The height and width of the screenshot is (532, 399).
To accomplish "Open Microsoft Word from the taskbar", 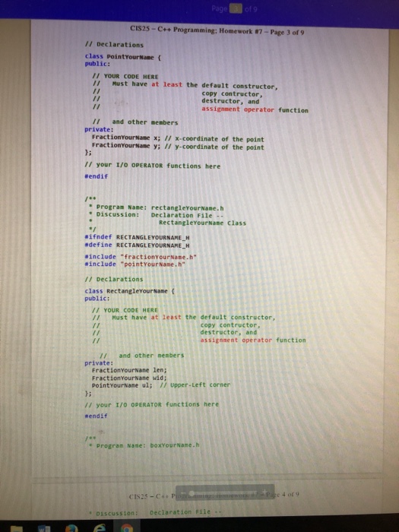I will click(44, 528).
